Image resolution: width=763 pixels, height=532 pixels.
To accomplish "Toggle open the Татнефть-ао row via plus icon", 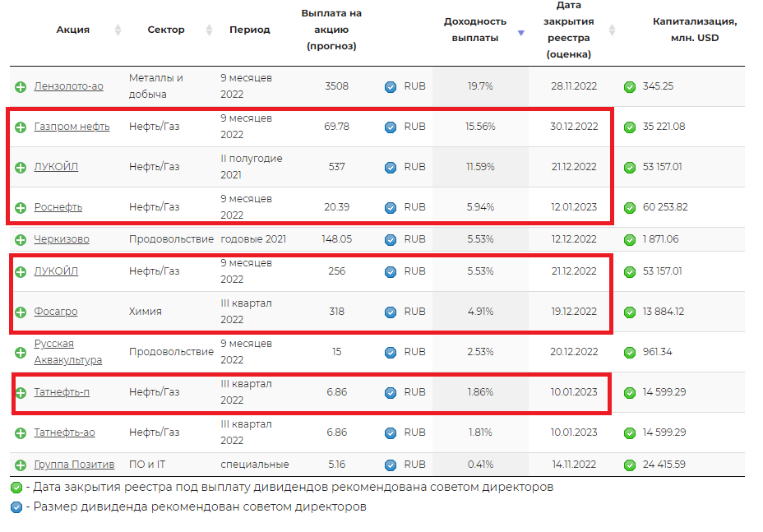I will coord(19,432).
